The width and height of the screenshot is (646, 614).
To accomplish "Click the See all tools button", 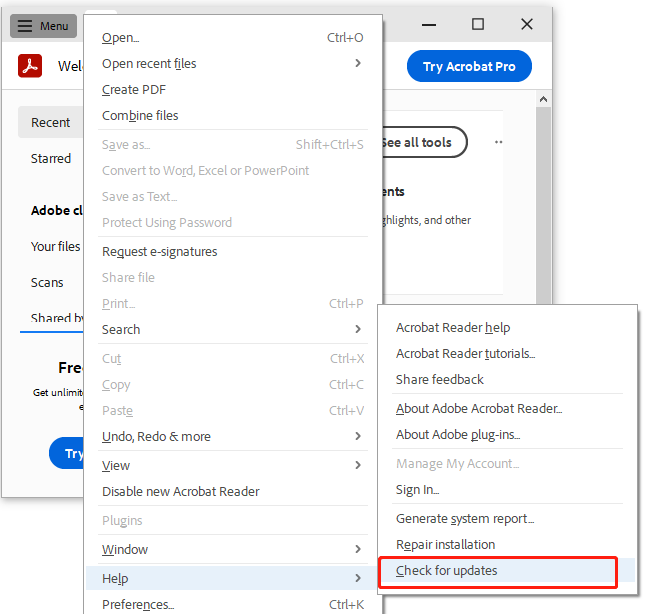I will click(x=424, y=143).
